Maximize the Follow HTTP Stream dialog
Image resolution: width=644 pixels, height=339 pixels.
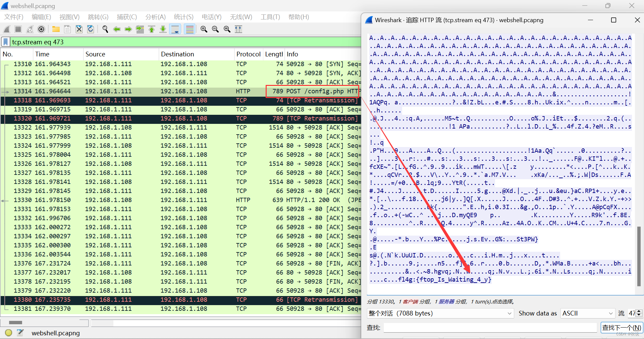(x=613, y=20)
